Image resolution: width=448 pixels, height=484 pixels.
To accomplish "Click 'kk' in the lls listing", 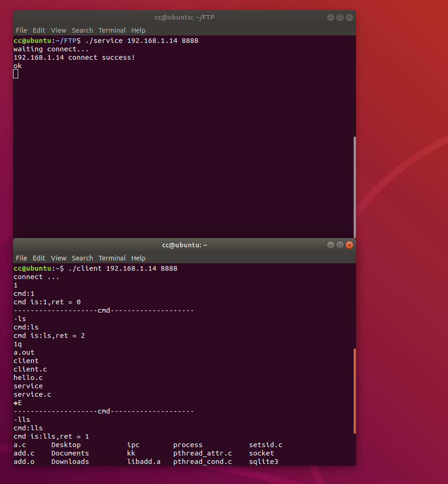I will coord(131,453).
